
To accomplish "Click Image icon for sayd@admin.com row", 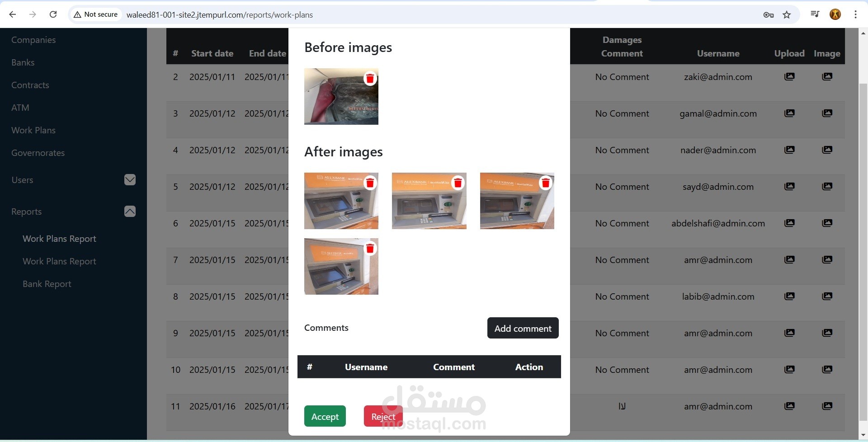I will click(x=827, y=187).
